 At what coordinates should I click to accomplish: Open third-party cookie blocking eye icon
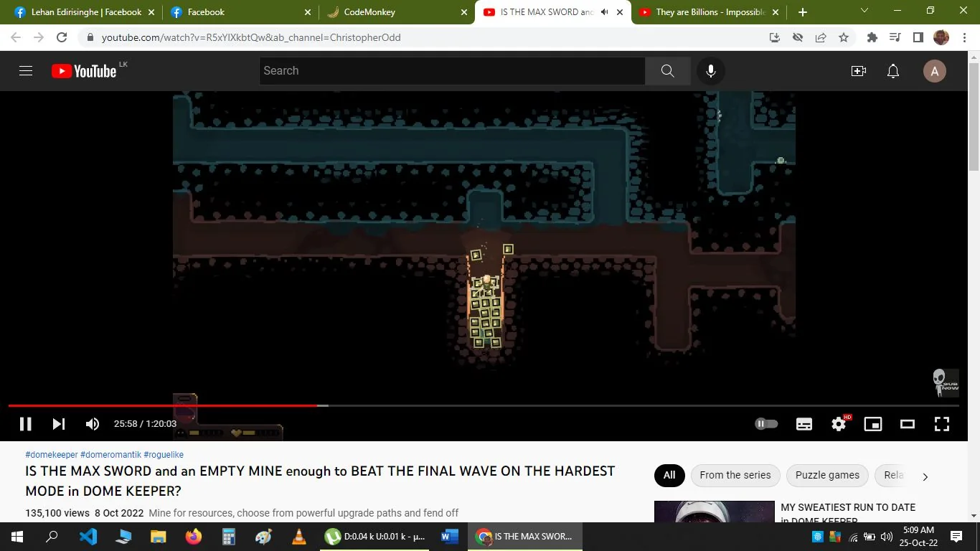[798, 37]
